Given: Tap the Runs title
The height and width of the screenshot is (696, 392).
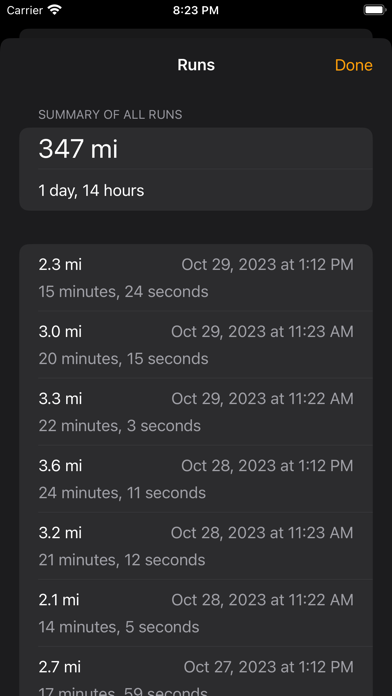Looking at the screenshot, I should click(196, 65).
